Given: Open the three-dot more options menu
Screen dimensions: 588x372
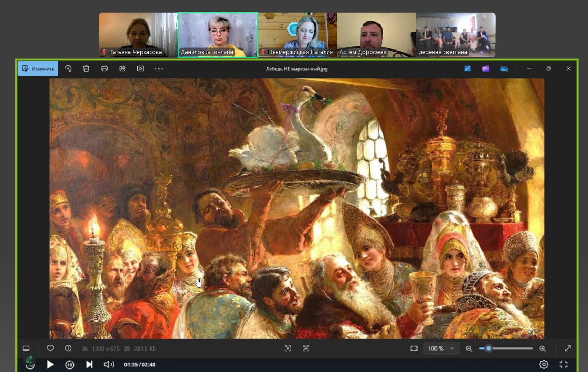Looking at the screenshot, I should point(159,69).
